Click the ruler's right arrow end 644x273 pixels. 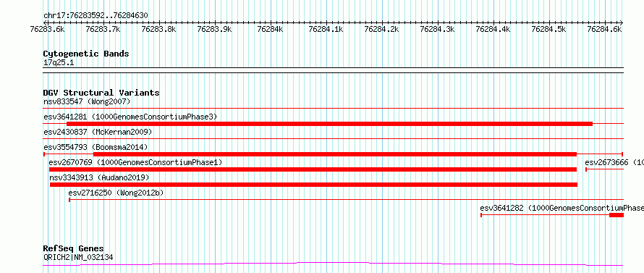622,22
